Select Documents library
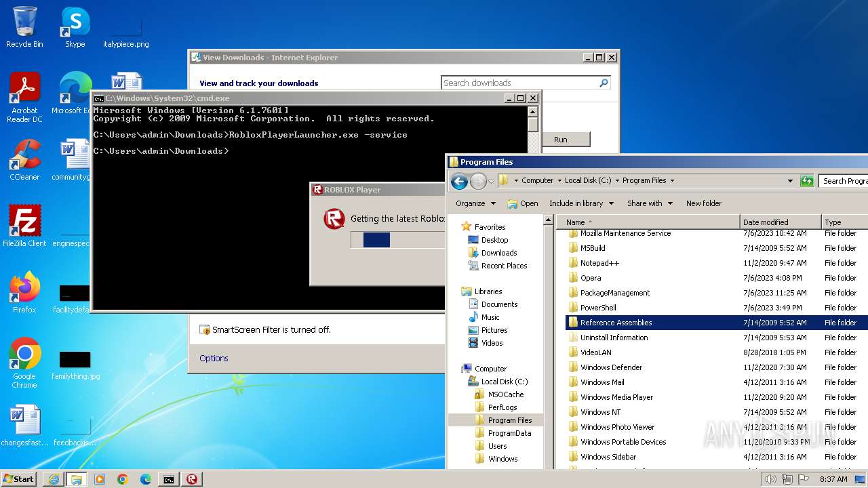Screen dimensions: 868x488 499,304
